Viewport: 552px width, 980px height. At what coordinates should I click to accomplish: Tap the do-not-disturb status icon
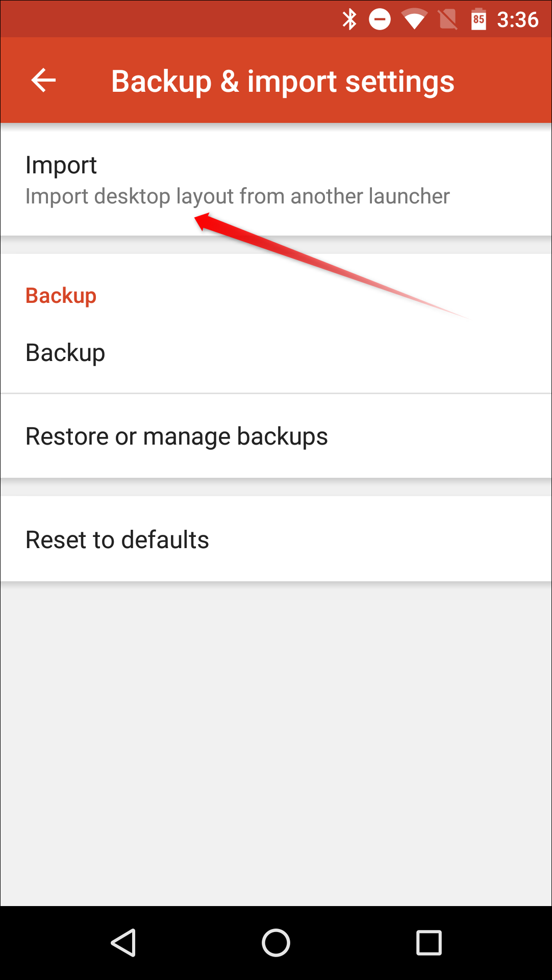click(x=380, y=20)
